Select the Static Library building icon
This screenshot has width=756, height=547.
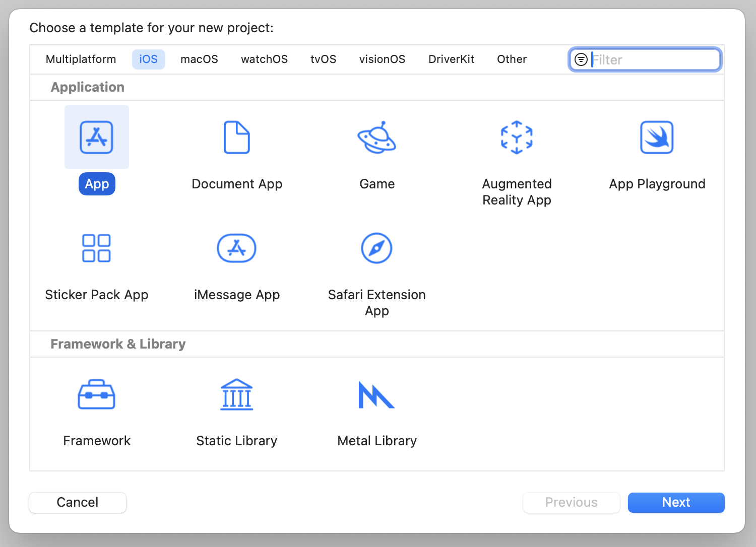tap(236, 394)
